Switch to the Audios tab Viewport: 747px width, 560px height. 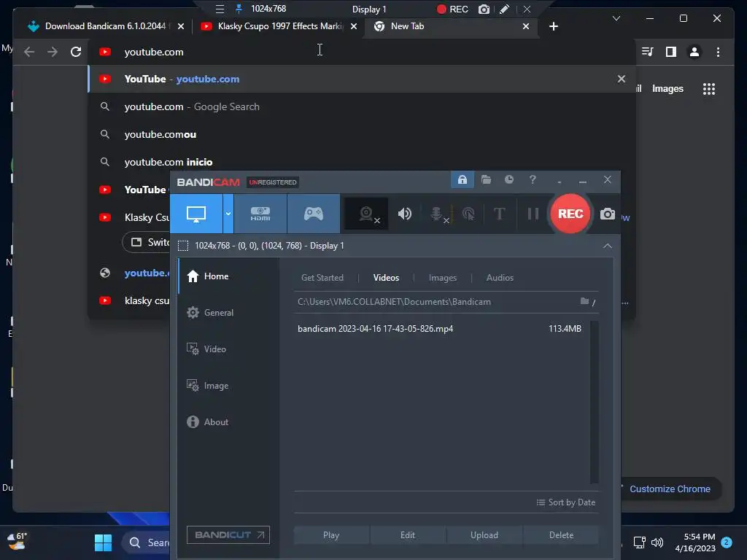[500, 278]
